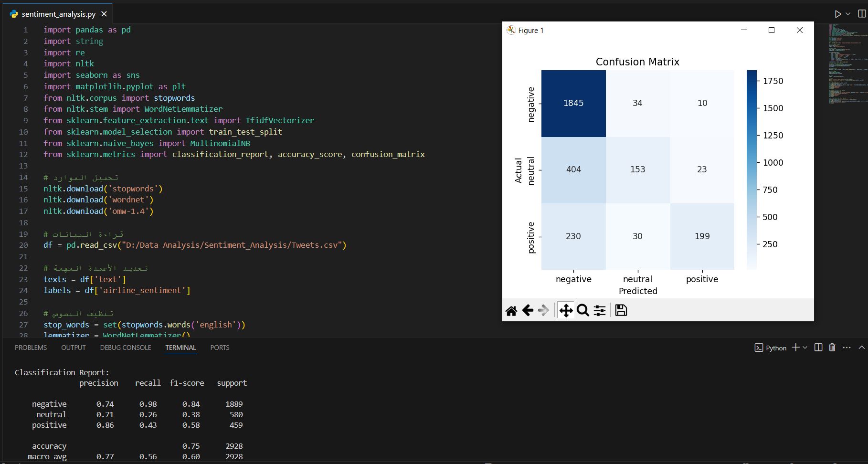Toggle the Zoom to rectangle magnifier tool
868x464 pixels.
pyautogui.click(x=582, y=311)
